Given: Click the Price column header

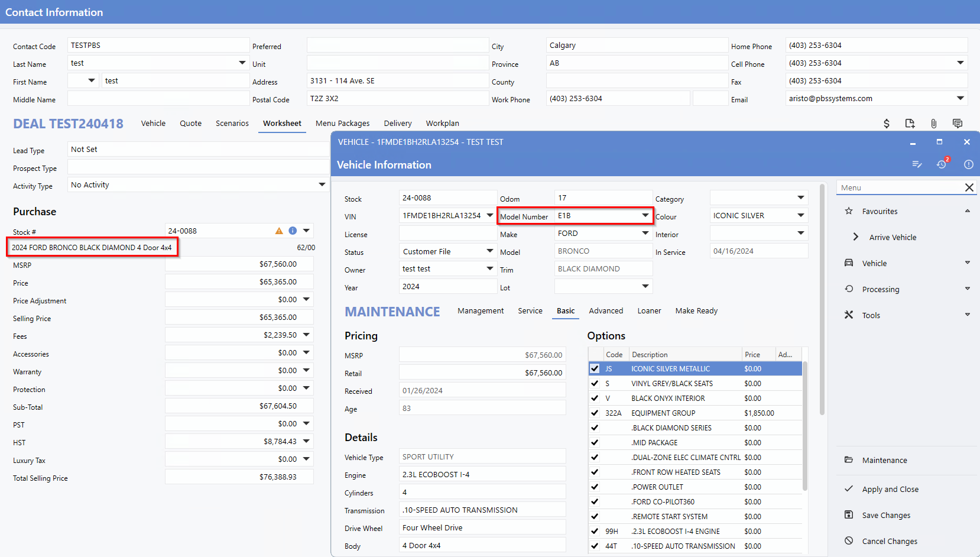Looking at the screenshot, I should (x=758, y=354).
